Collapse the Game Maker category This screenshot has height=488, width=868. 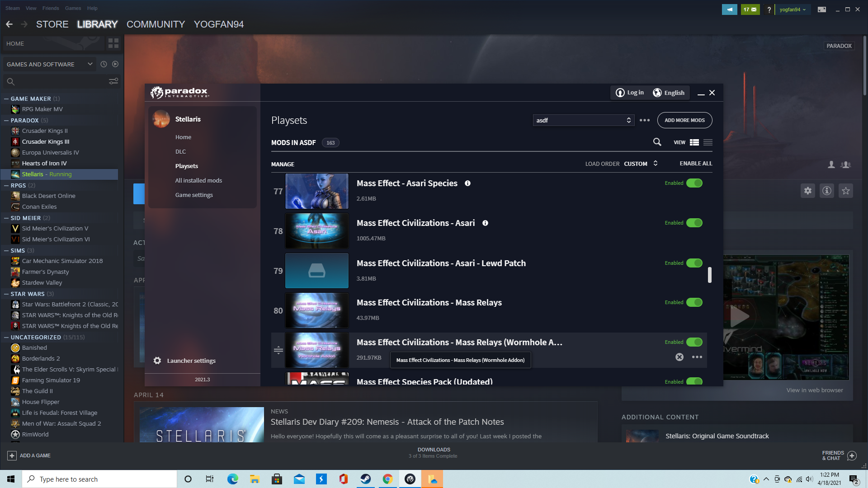click(6, 99)
